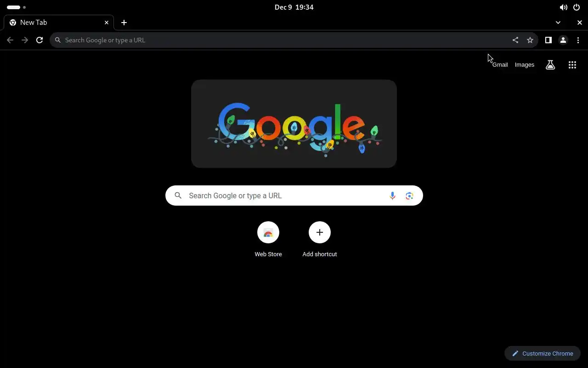Open the system power menu icon
The width and height of the screenshot is (588, 368).
[577, 7]
